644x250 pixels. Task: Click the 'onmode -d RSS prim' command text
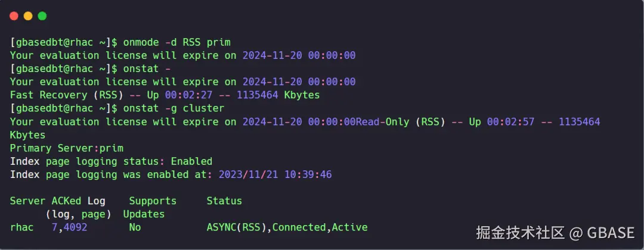(x=177, y=42)
